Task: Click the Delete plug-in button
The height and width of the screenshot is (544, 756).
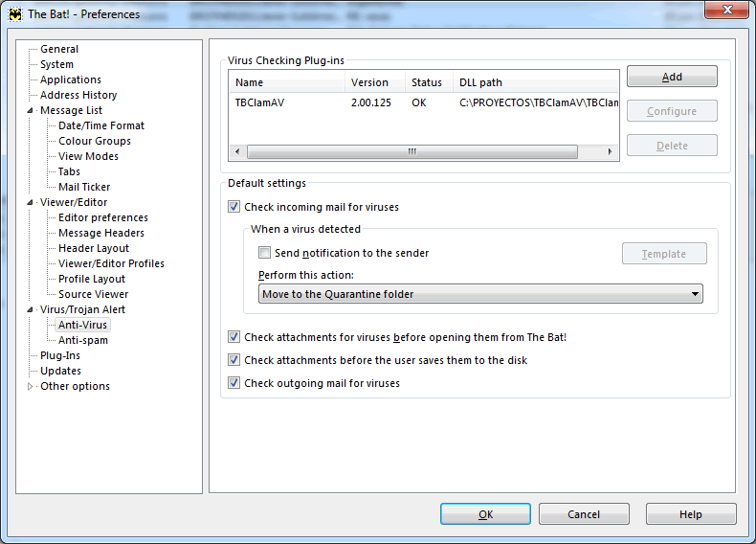Action: (x=672, y=146)
